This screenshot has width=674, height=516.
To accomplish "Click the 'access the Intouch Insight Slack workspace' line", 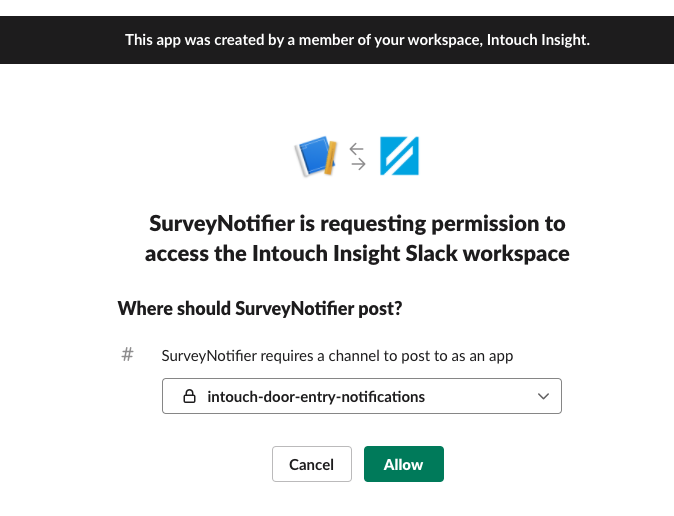I will pyautogui.click(x=357, y=253).
